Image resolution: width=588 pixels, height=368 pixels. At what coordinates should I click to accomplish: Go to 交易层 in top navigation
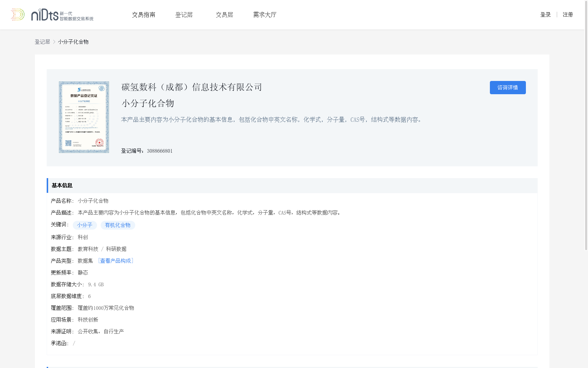(x=225, y=15)
